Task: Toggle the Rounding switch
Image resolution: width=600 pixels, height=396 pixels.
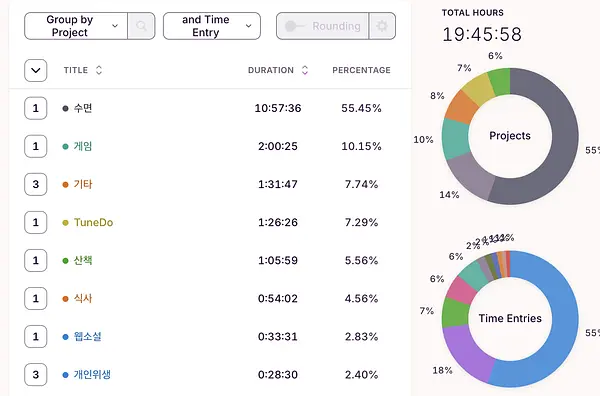Action: pyautogui.click(x=295, y=26)
